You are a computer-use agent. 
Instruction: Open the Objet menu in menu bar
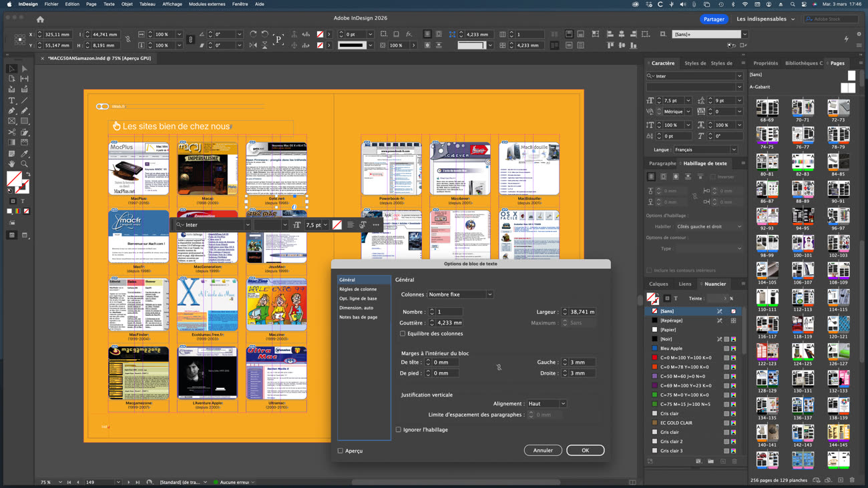tap(127, 4)
